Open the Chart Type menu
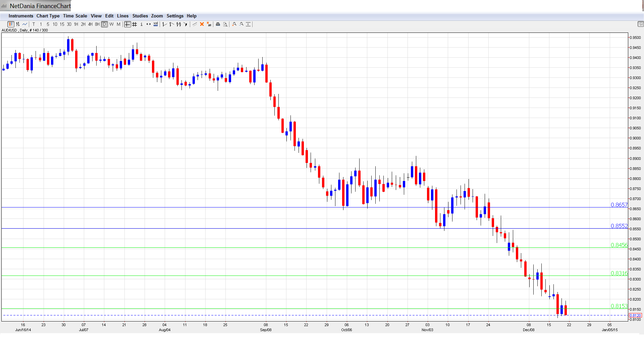 [48, 16]
